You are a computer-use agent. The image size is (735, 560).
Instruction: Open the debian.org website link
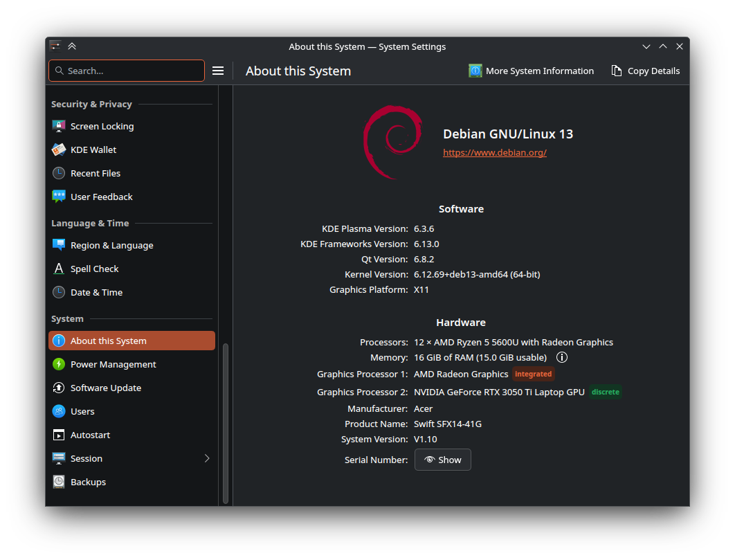click(x=495, y=152)
